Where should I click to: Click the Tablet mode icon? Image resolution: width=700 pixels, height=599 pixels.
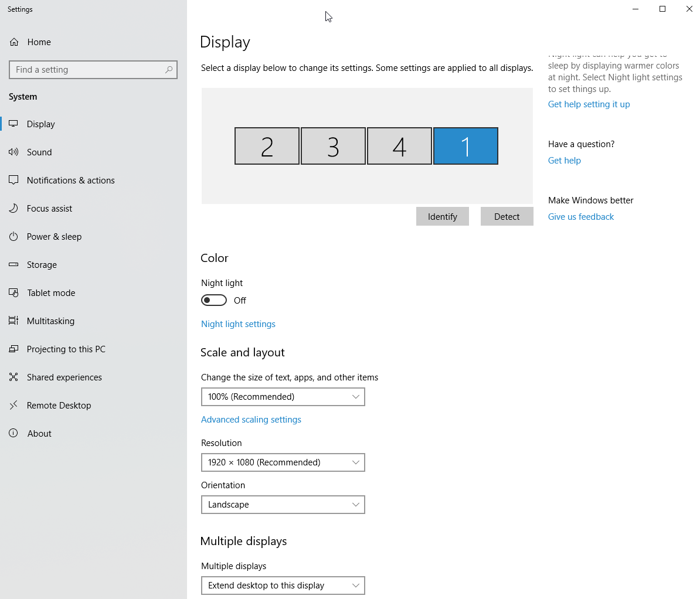(13, 292)
